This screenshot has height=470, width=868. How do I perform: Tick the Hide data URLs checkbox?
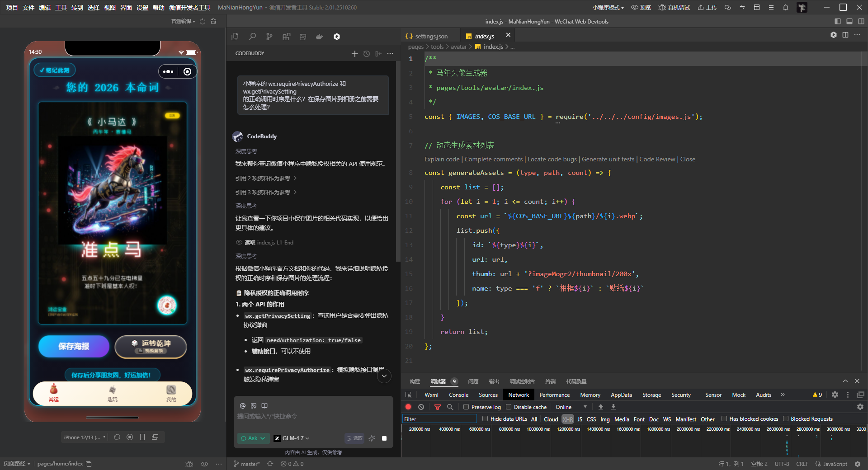485,418
